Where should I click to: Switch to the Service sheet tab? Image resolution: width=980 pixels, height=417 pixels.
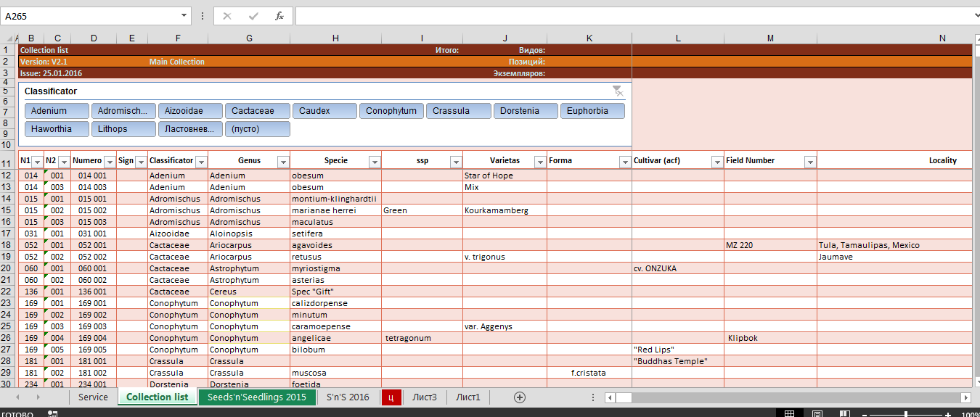93,397
